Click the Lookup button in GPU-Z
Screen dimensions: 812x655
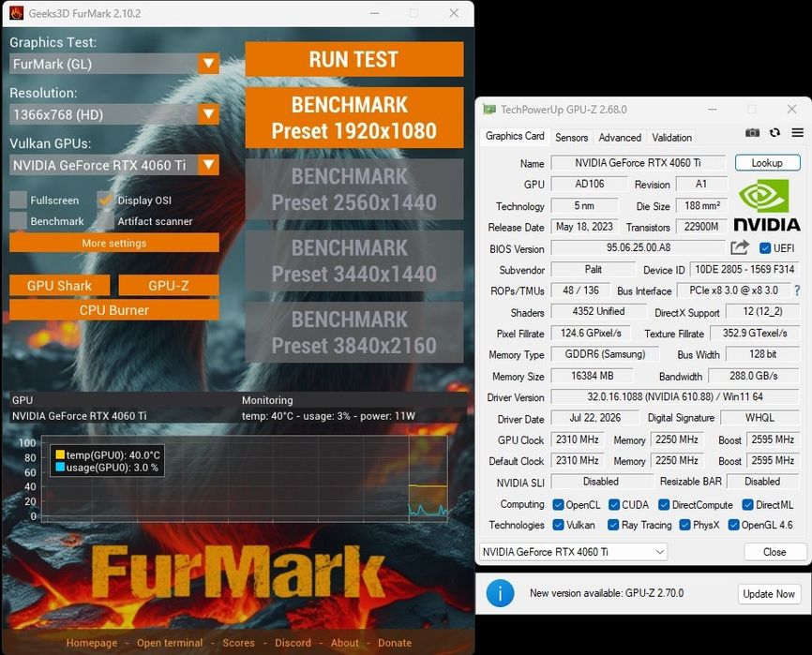(x=767, y=163)
